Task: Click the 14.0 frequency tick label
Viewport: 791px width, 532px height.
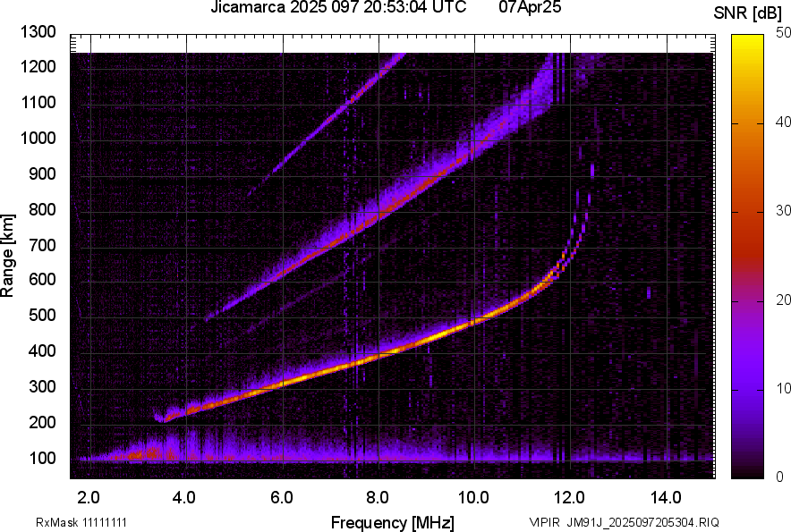Action: pyautogui.click(x=666, y=497)
